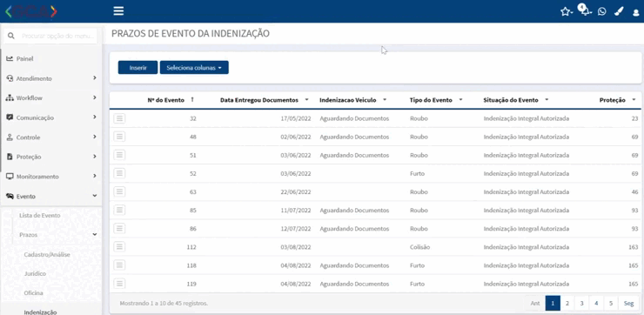Image resolution: width=644 pixels, height=315 pixels.
Task: Open row menu icon for event 119
Action: 119,284
